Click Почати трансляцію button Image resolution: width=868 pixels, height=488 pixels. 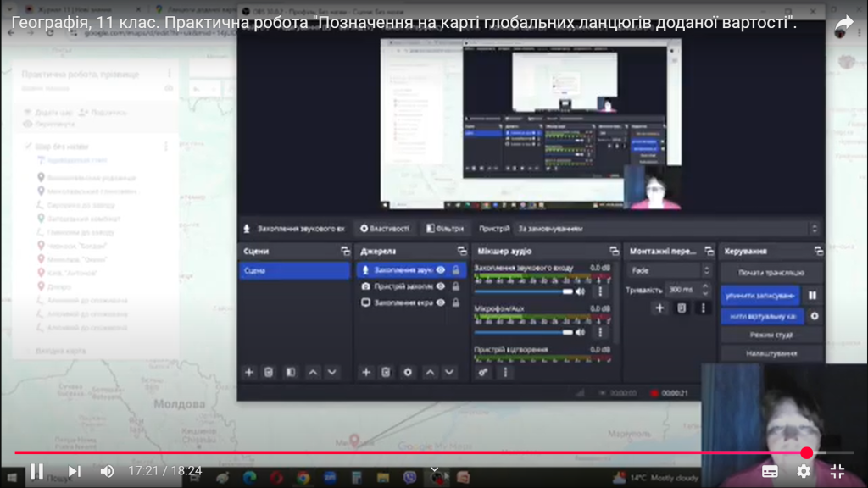pyautogui.click(x=771, y=273)
